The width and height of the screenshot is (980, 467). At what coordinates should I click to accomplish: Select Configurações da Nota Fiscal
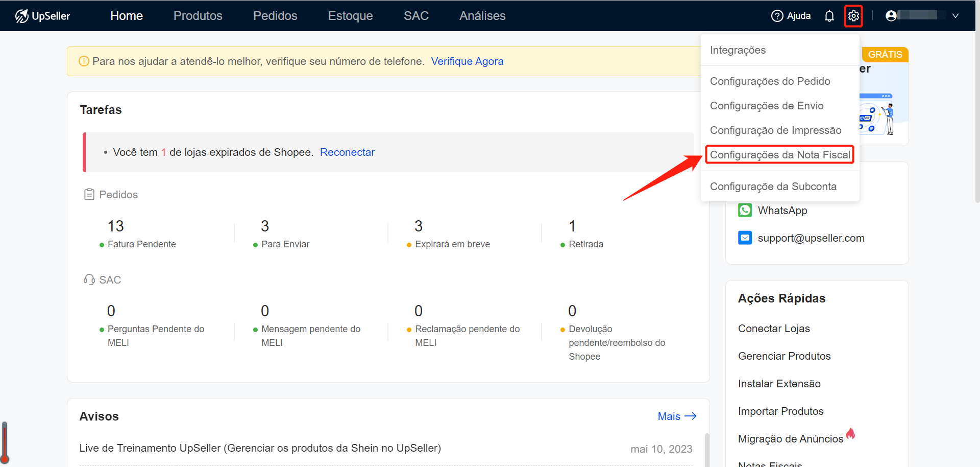pos(780,155)
